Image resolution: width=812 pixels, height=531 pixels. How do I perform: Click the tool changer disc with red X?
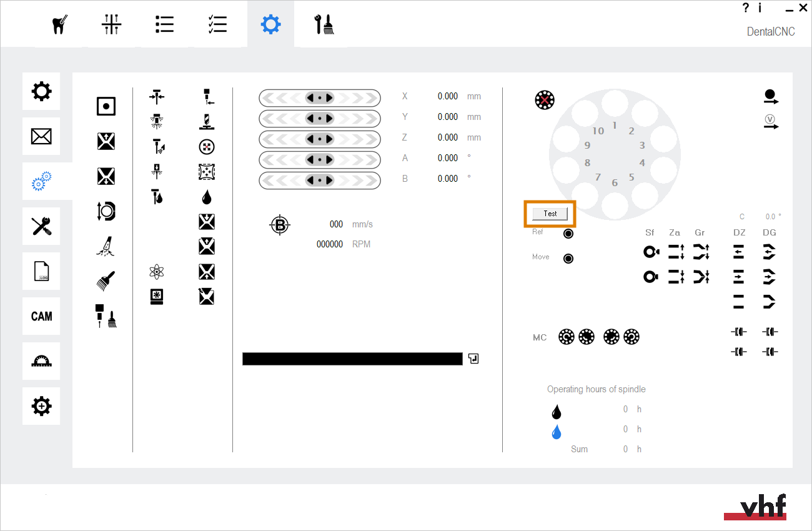[545, 100]
